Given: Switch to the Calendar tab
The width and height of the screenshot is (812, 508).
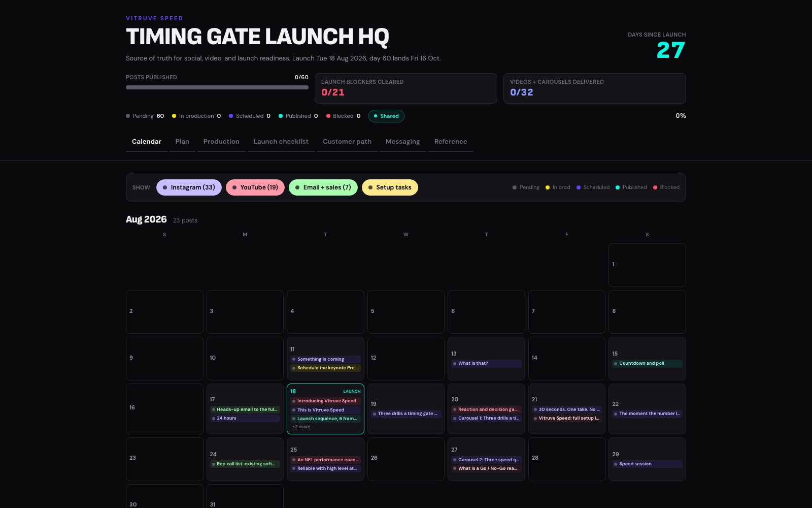Looking at the screenshot, I should tap(147, 142).
